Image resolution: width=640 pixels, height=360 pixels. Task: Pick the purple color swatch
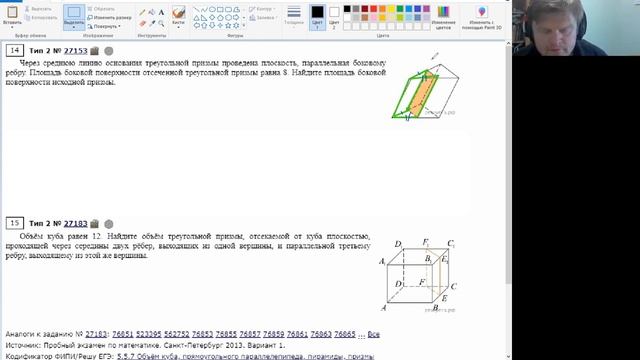[x=426, y=9]
